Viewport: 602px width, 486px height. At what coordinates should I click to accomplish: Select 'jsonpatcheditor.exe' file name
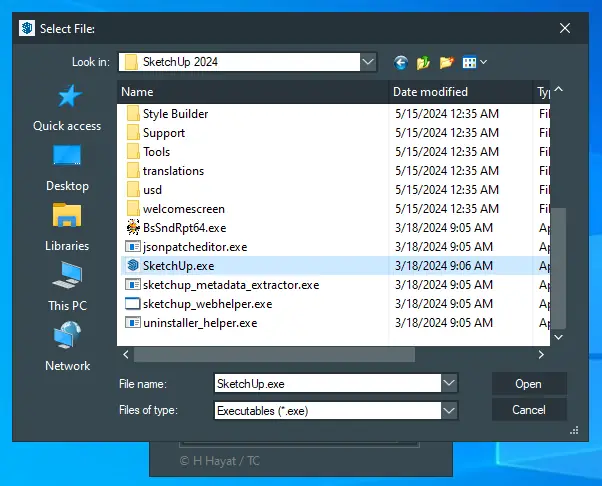coord(195,247)
